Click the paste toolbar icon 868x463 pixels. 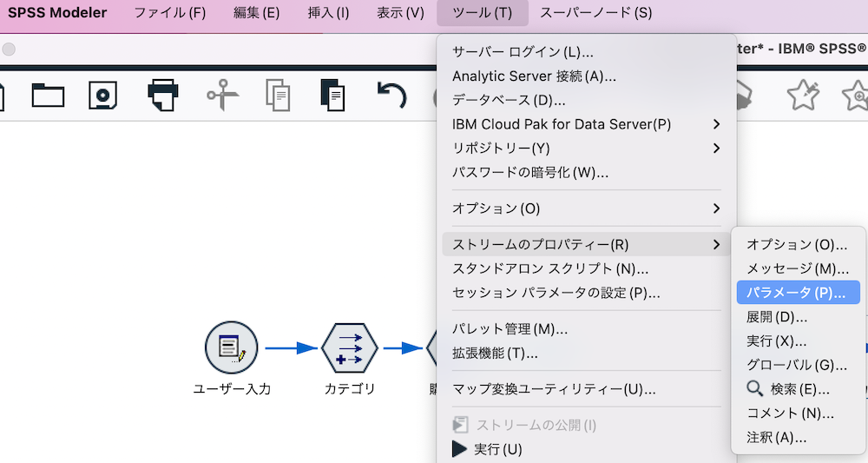333,96
